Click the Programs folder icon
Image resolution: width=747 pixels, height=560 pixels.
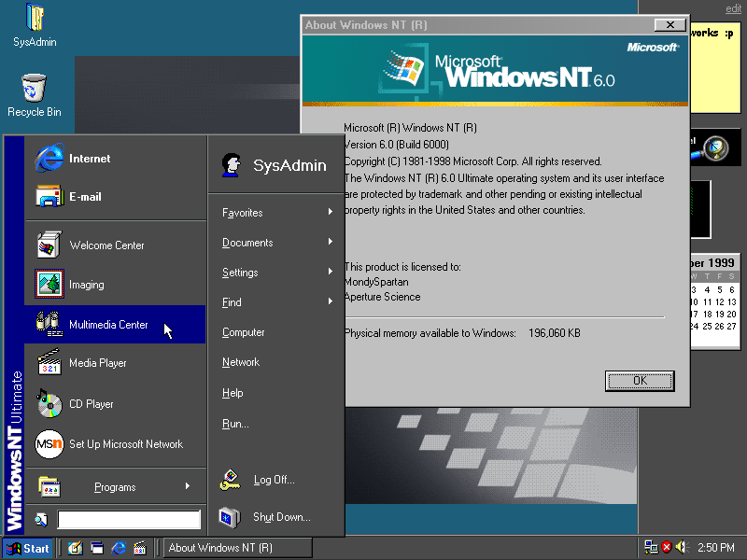click(49, 486)
